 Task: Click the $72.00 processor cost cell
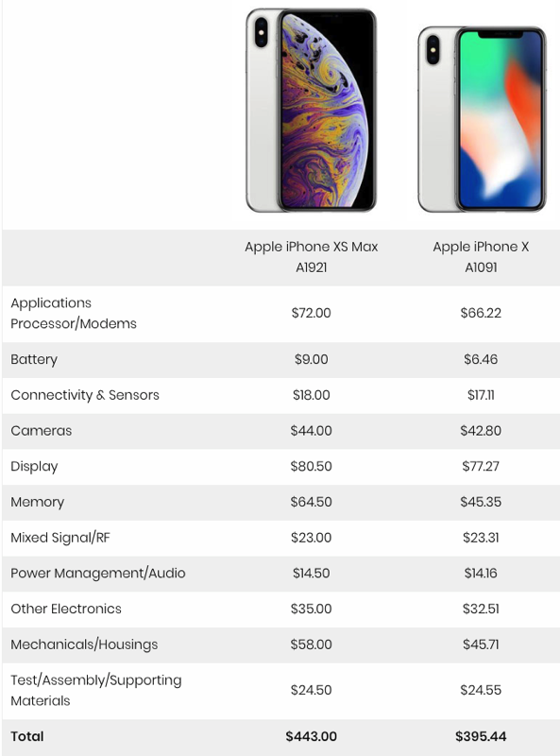coord(312,313)
